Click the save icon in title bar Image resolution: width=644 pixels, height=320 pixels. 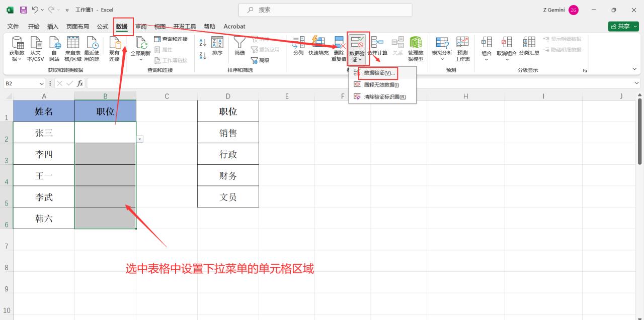click(23, 10)
